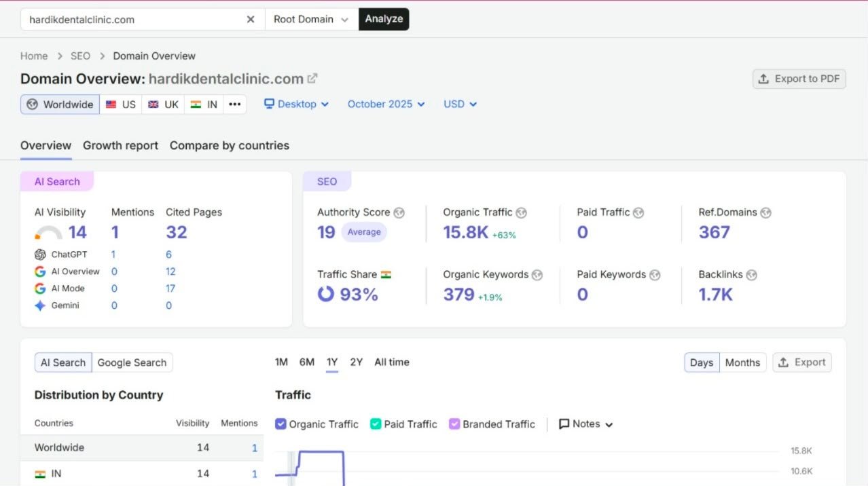The image size is (868, 486).
Task: Expand the Notes dropdown
Action: coord(585,424)
